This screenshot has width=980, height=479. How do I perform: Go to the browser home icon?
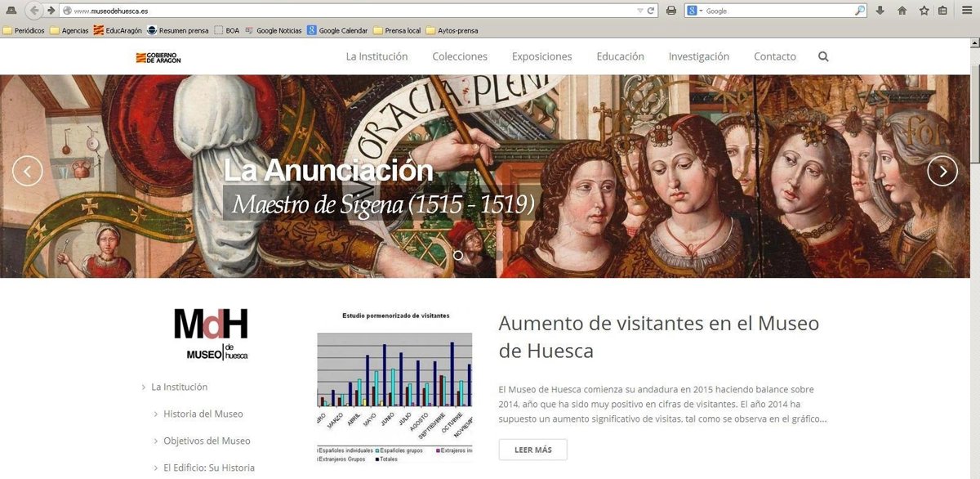click(x=902, y=11)
